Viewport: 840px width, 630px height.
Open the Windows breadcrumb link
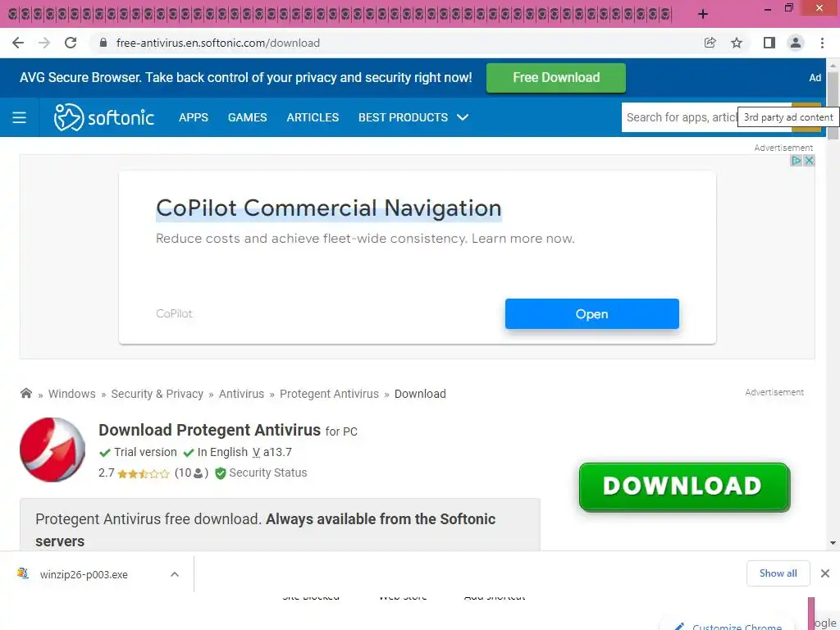click(72, 394)
